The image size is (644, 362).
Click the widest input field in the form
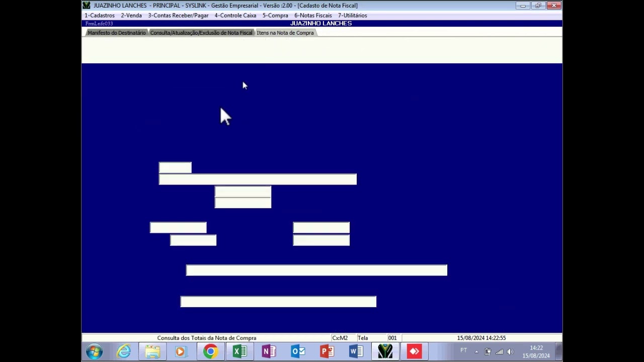[316, 270]
